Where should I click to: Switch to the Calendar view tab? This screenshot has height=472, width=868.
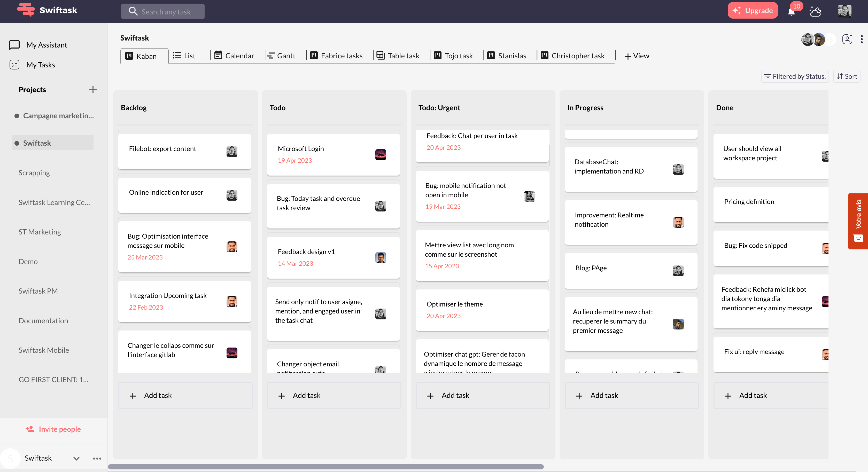click(235, 56)
